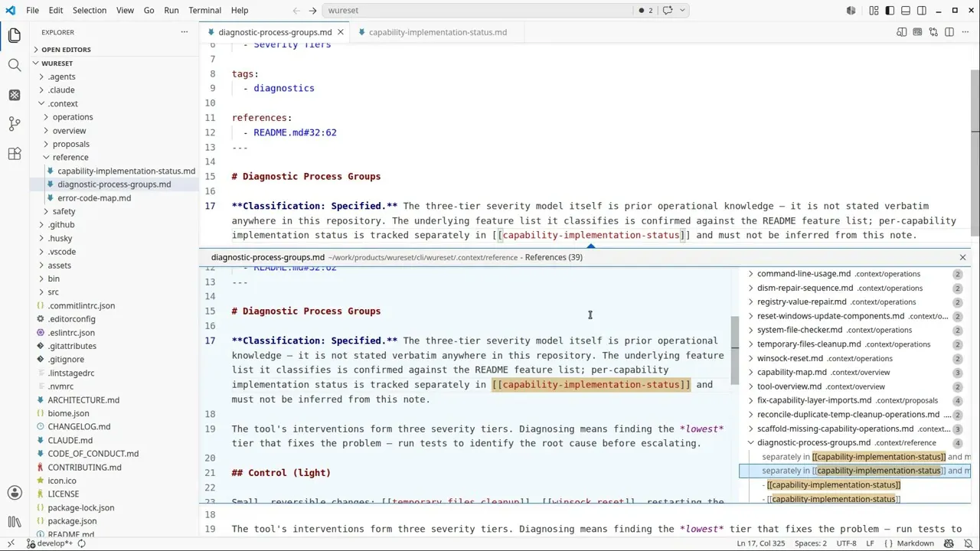
Task: Open the File menu
Action: (32, 10)
